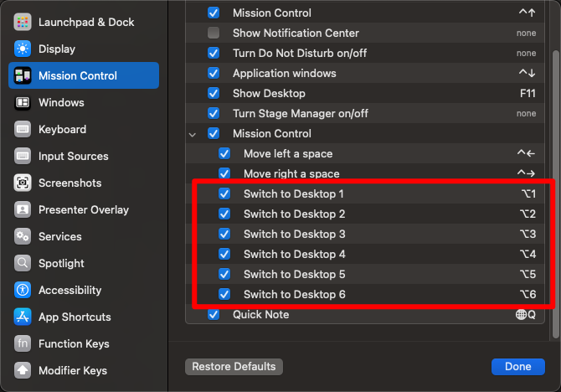
Task: Select Spotlight shortcut category
Action: [x=84, y=263]
